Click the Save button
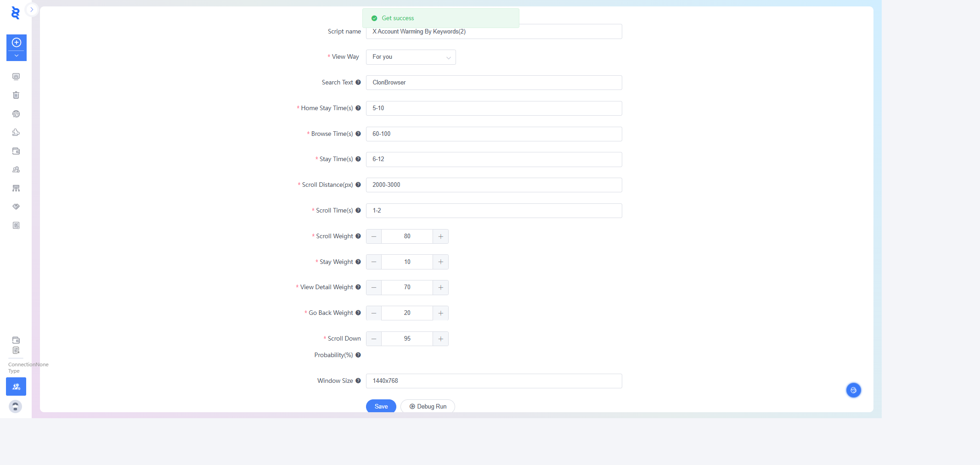Viewport: 980px width, 465px height. point(381,406)
